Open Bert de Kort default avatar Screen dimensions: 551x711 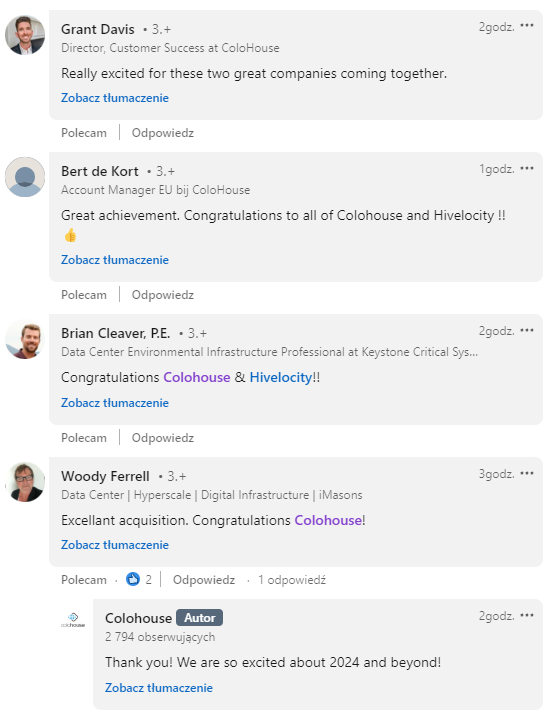(25, 177)
